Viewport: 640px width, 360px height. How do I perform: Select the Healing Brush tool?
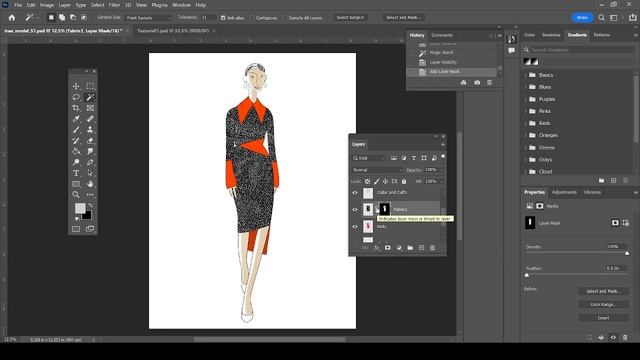90,119
